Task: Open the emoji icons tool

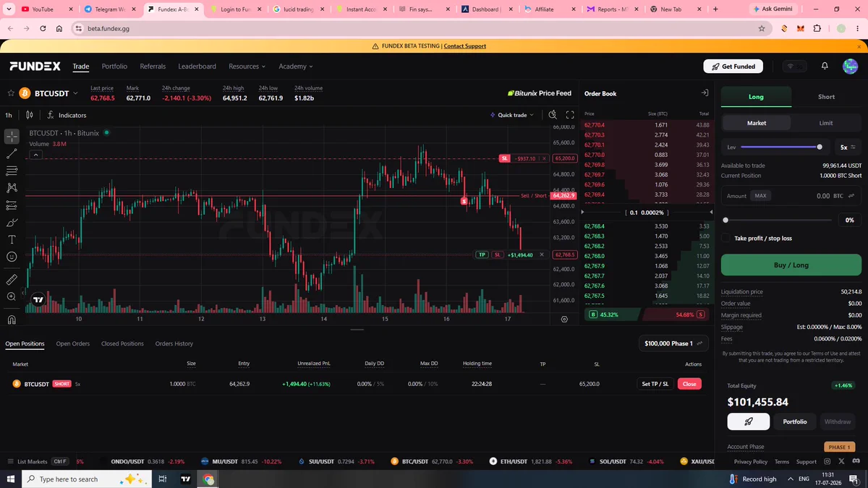Action: tap(12, 257)
